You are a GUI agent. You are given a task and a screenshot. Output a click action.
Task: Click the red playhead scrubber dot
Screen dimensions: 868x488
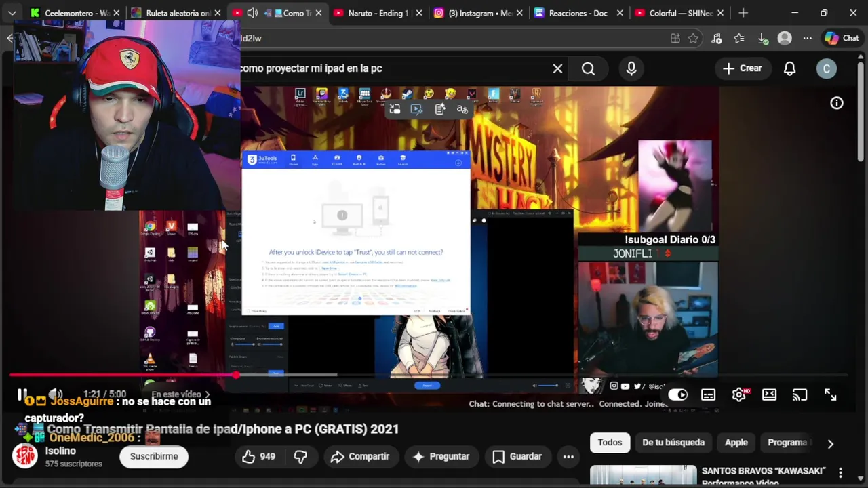tap(235, 375)
